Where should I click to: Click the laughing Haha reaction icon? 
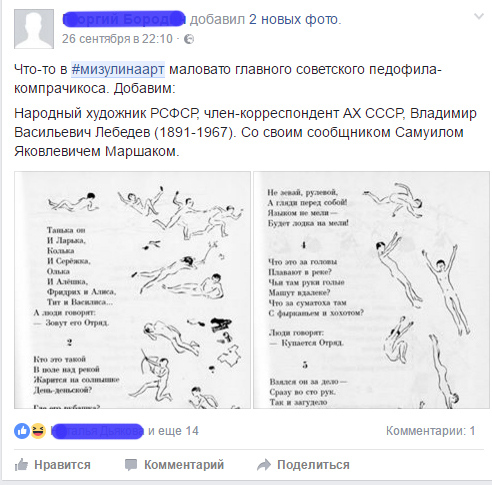click(38, 431)
